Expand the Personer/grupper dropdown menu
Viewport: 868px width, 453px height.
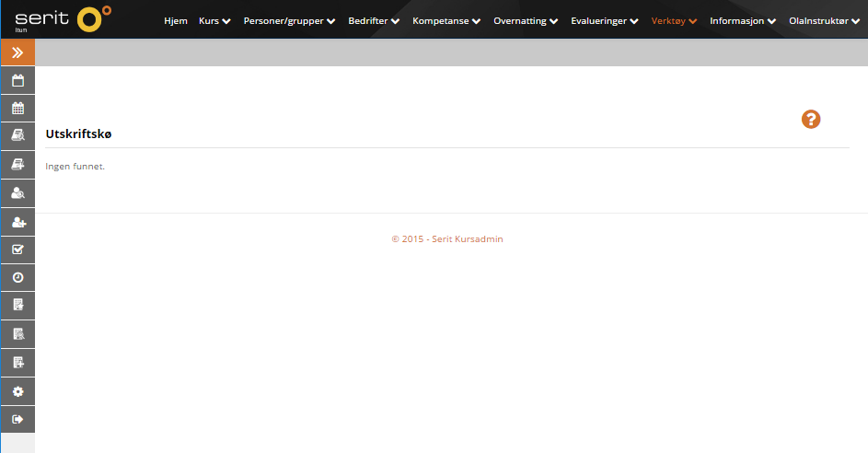(x=290, y=20)
